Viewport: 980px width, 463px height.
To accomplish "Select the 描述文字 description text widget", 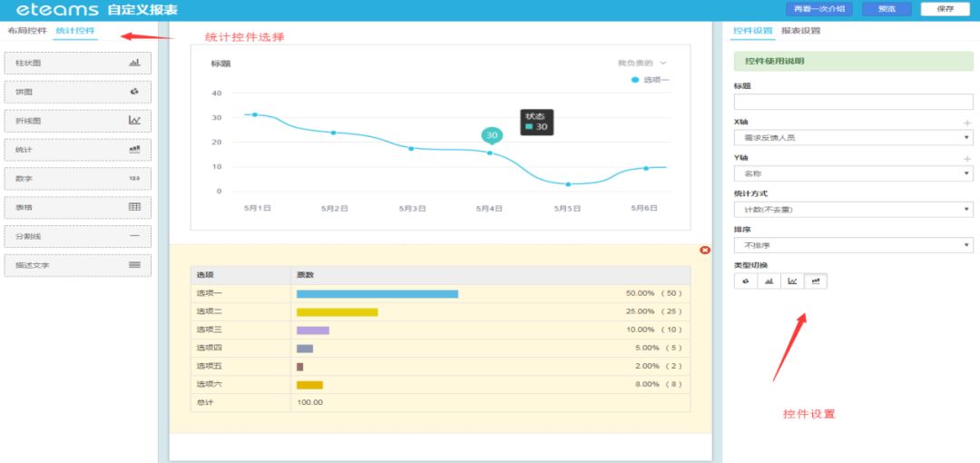I will (x=77, y=265).
